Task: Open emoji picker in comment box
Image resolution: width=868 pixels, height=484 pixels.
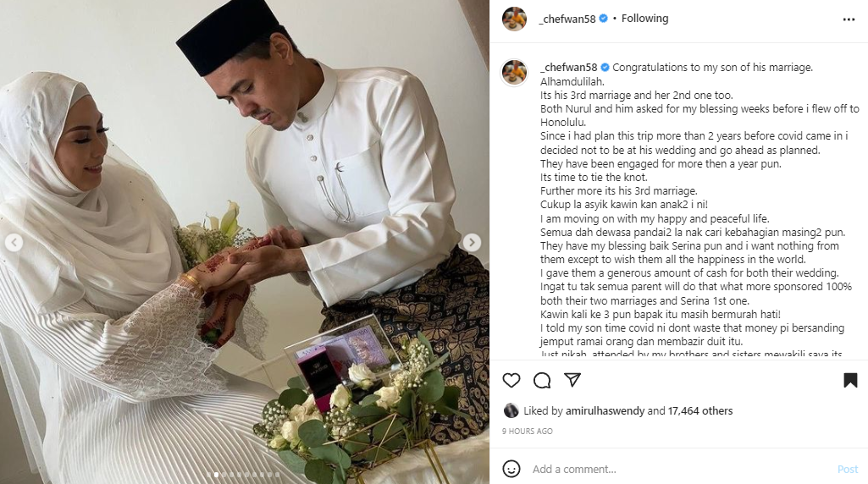Action: pos(511,469)
